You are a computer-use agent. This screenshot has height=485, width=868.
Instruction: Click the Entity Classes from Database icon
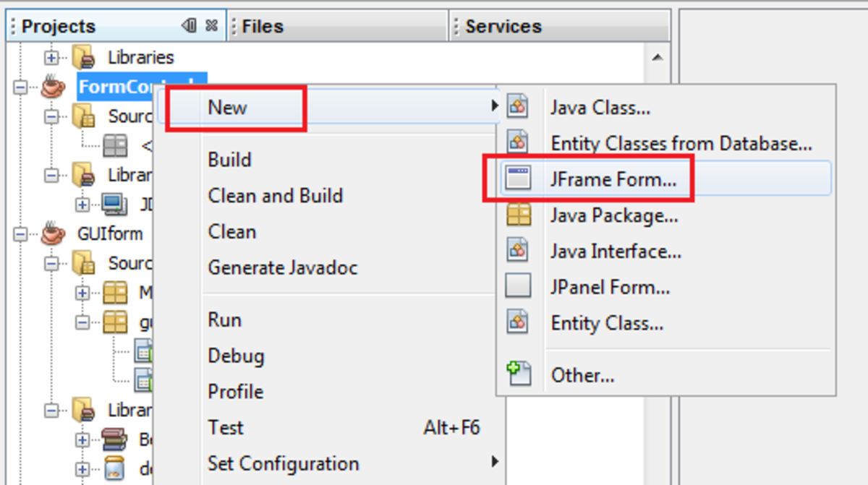tap(518, 142)
